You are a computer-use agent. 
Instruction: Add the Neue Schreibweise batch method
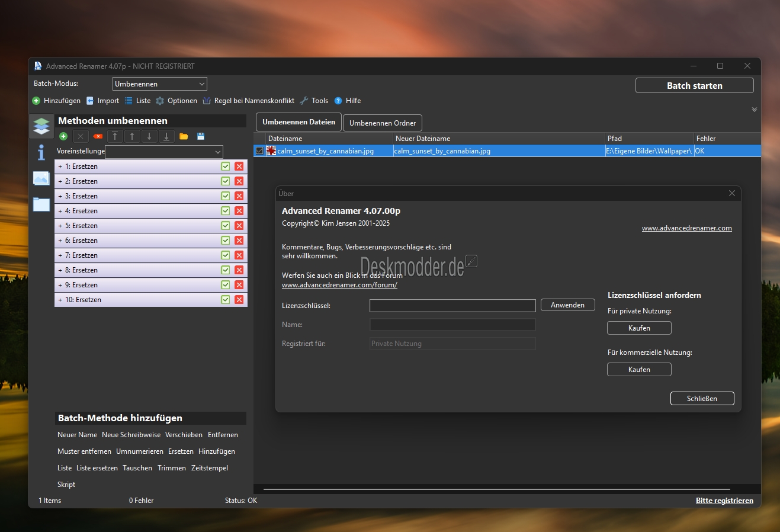pos(131,435)
